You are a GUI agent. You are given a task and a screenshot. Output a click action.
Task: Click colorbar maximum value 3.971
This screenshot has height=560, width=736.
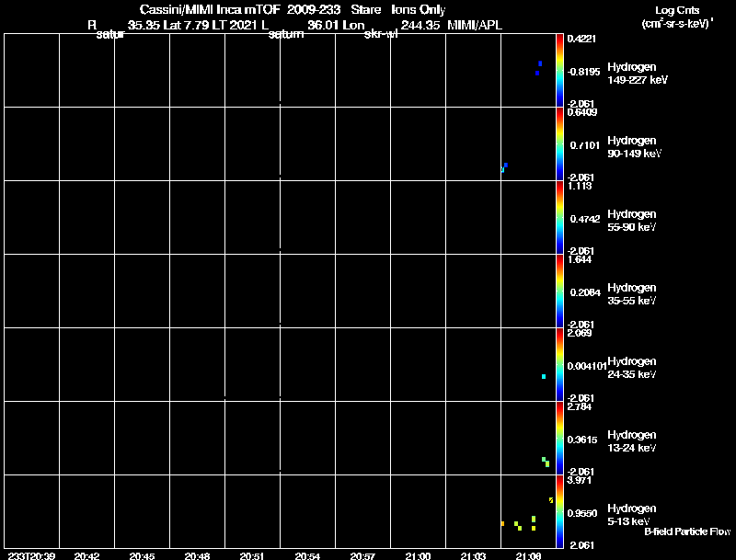point(580,480)
